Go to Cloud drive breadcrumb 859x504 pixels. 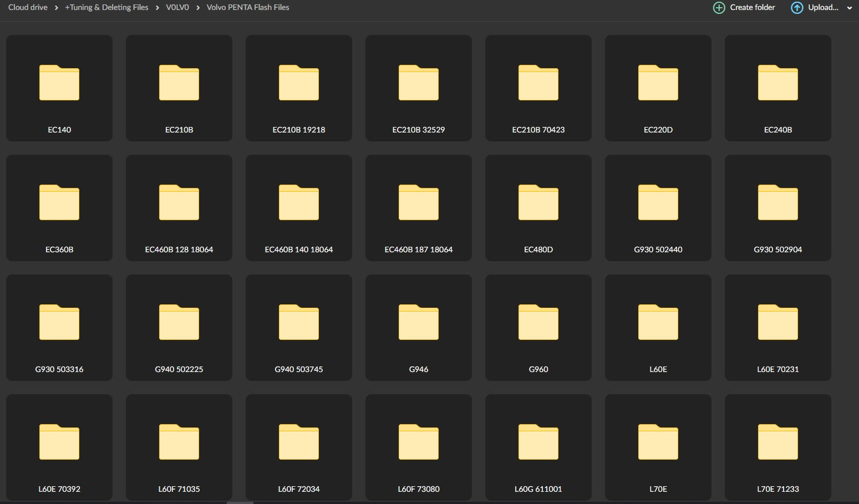[28, 8]
